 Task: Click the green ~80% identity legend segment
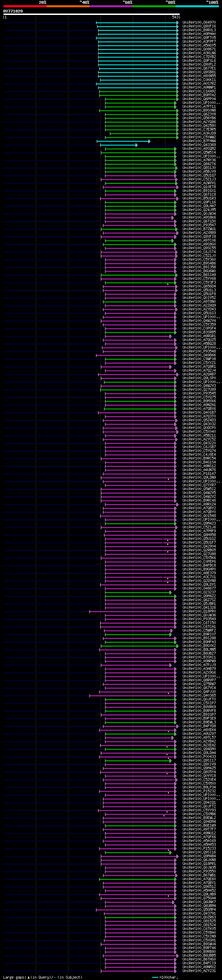coord(154,6)
